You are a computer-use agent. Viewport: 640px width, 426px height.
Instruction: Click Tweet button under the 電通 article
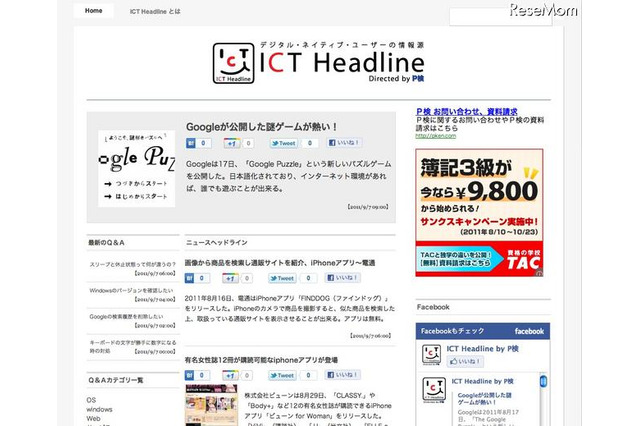282,278
